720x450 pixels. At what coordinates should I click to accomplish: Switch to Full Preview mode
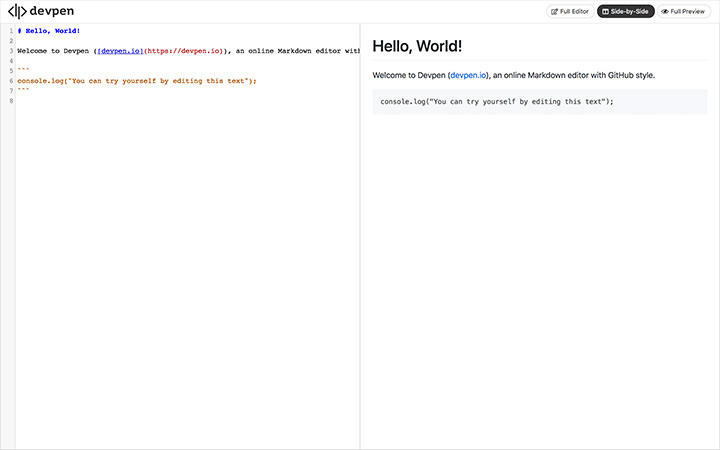click(683, 11)
